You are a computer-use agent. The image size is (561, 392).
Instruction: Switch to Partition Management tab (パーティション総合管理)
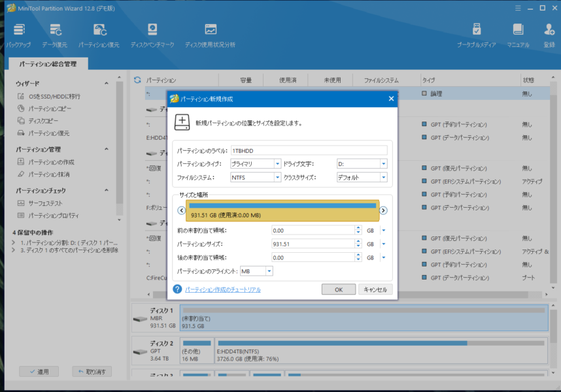coord(48,64)
